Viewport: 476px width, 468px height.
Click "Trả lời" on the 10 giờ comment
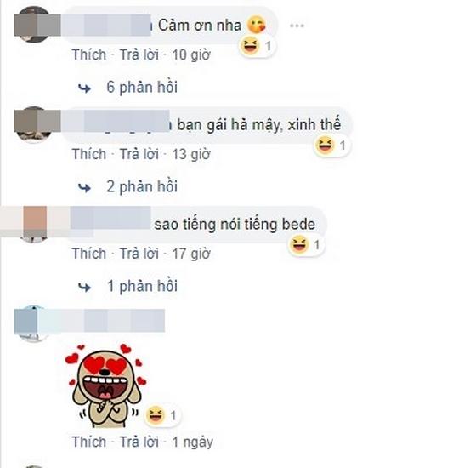click(139, 55)
